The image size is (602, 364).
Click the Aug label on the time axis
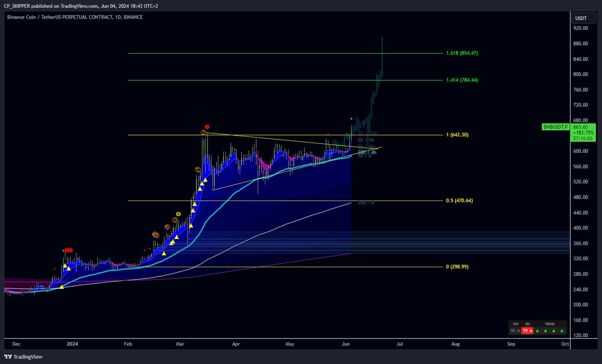(x=455, y=344)
